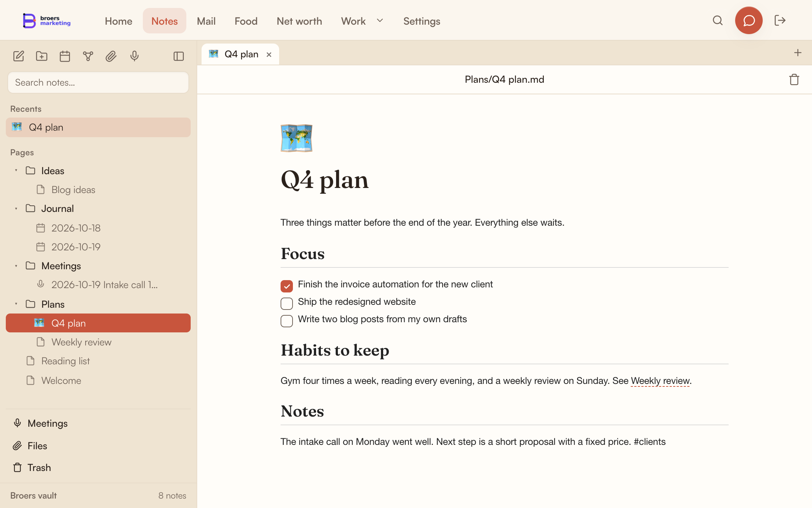812x508 pixels.
Task: Open Net worth in navigation
Action: click(299, 21)
